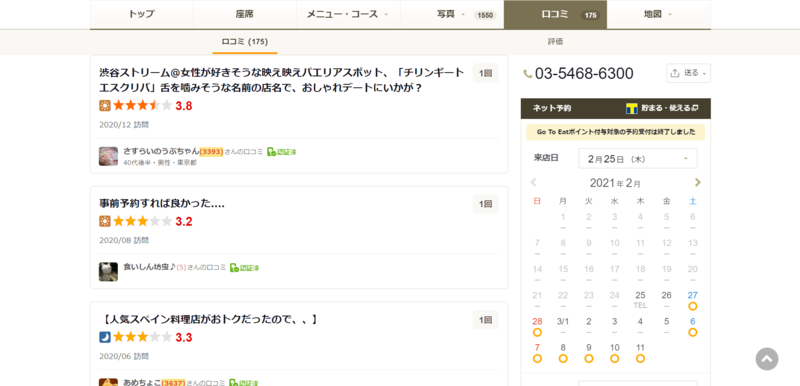
Task: Select March 8 in the calendar
Action: pos(563,352)
